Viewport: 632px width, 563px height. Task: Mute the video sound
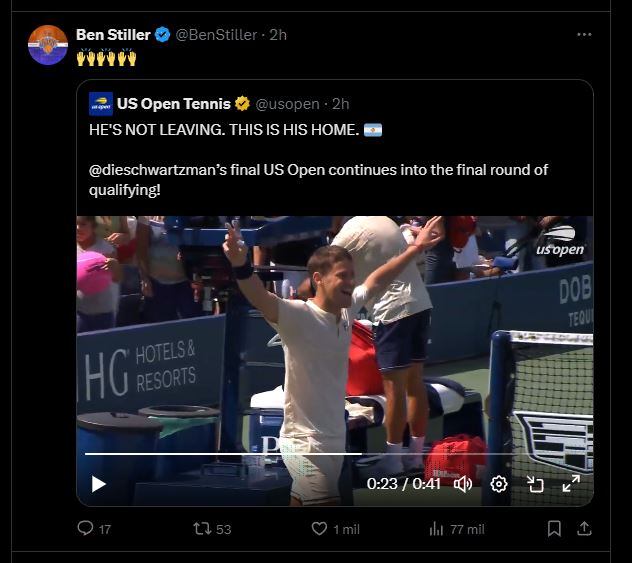[x=463, y=484]
